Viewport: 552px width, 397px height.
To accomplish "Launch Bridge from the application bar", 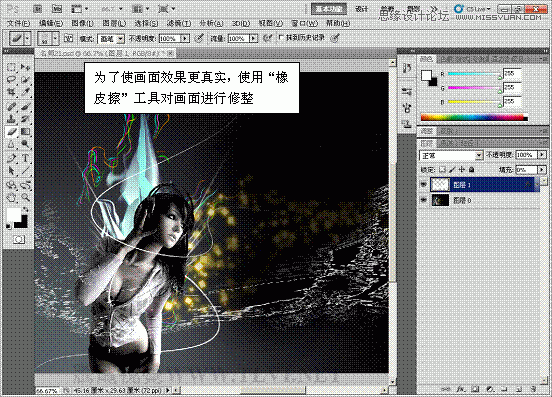I will click(x=38, y=9).
